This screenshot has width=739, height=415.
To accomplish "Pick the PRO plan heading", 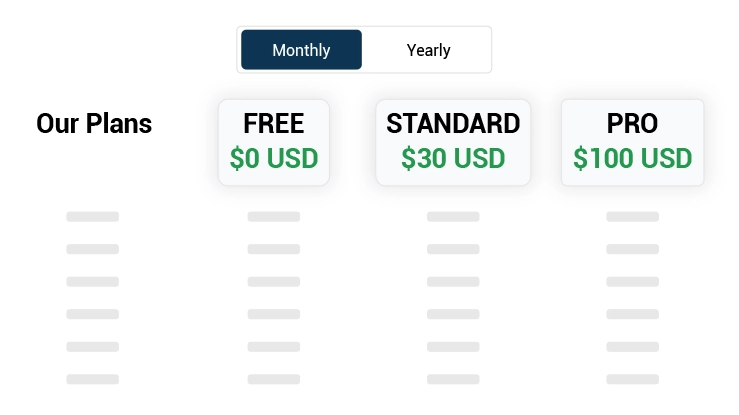I will [x=632, y=124].
